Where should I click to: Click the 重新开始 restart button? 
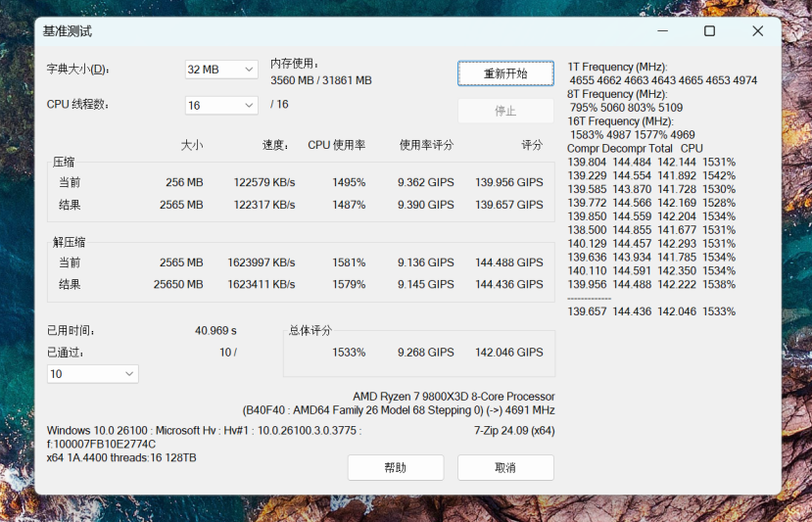[x=505, y=73]
